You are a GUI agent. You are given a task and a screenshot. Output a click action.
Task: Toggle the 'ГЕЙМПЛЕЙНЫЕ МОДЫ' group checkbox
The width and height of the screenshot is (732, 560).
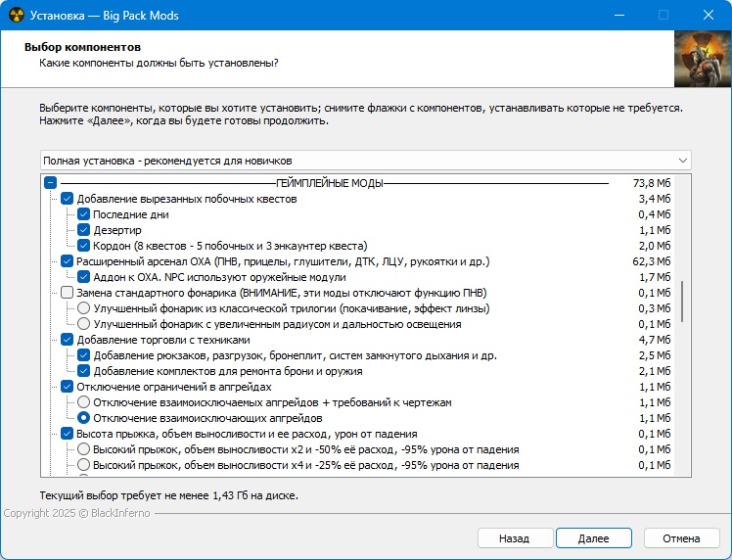51,183
